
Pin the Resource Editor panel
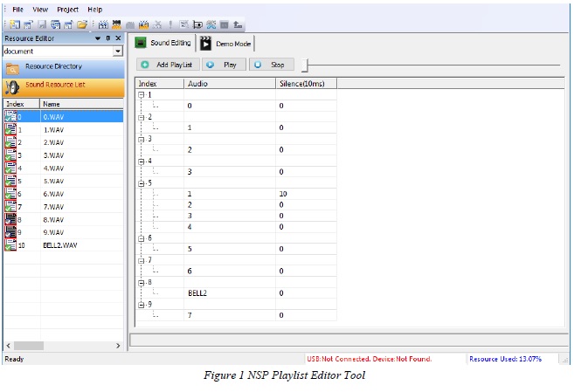pos(107,39)
